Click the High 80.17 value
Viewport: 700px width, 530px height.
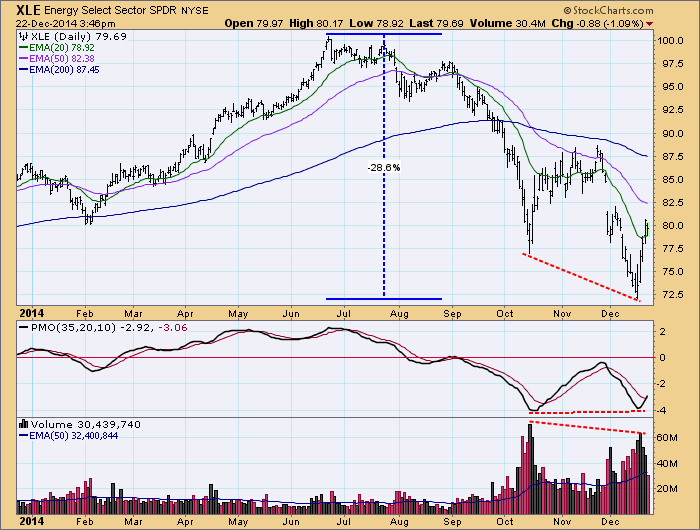tap(317, 23)
